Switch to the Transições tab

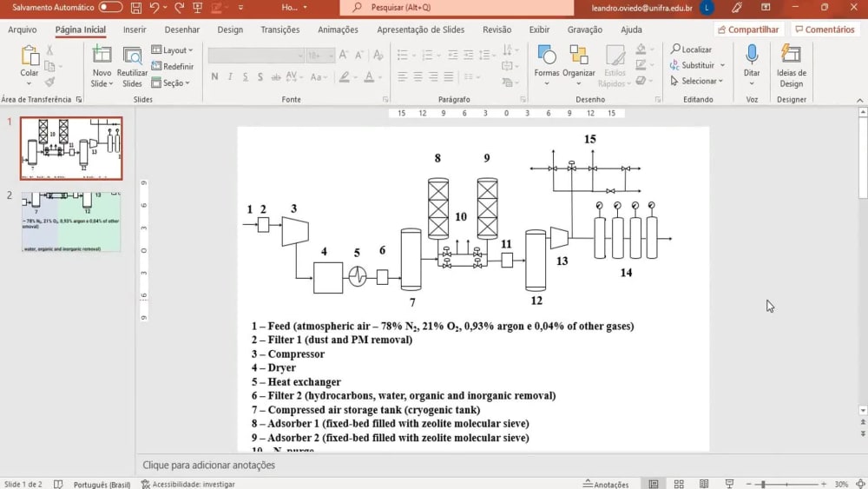tap(280, 30)
